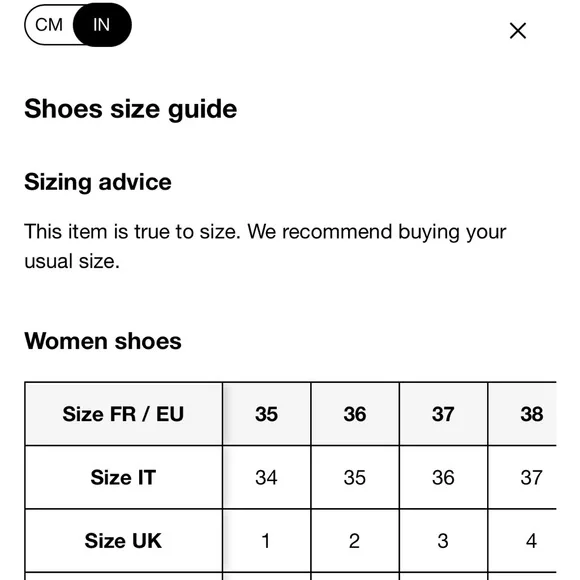This screenshot has width=580, height=580.
Task: Select the Size UK row label
Action: 124,541
